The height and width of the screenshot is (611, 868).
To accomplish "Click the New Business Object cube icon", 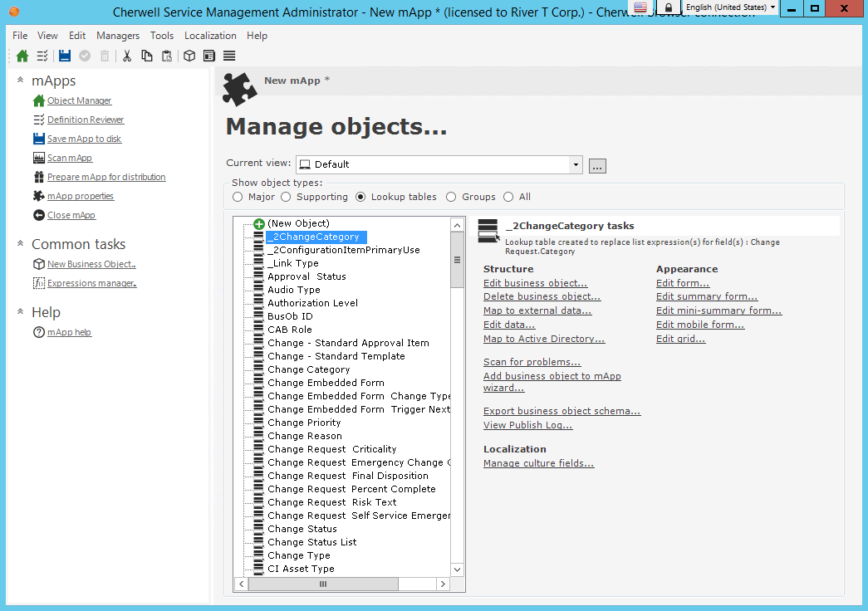I will [39, 264].
